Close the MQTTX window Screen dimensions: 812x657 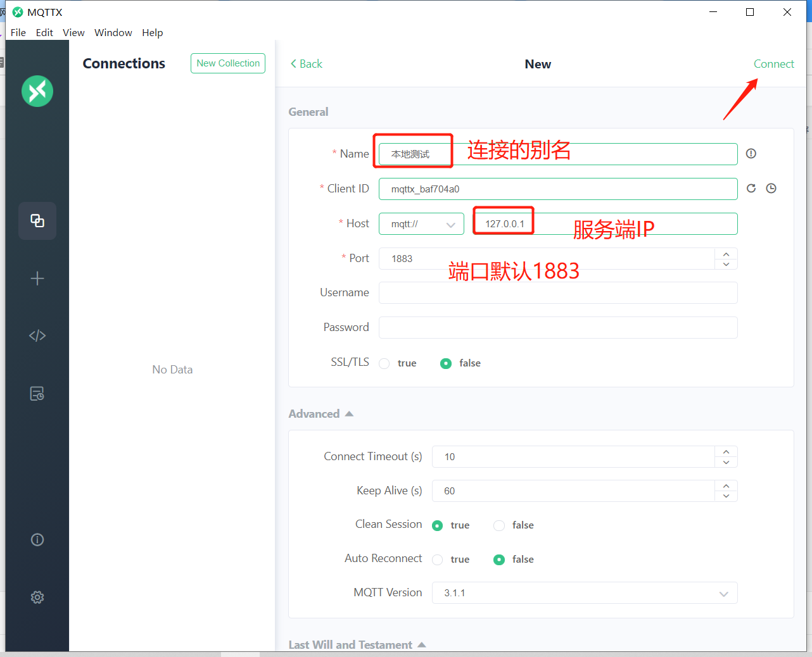[x=787, y=12]
